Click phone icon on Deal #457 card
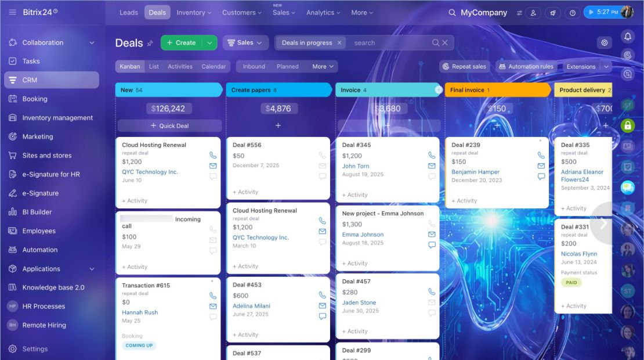644x360 pixels. (x=432, y=292)
